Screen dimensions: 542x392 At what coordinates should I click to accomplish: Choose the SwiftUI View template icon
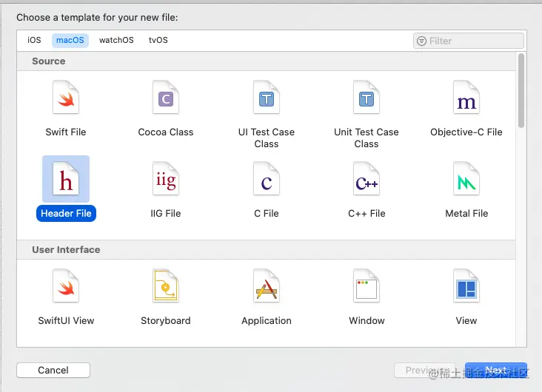tap(66, 286)
